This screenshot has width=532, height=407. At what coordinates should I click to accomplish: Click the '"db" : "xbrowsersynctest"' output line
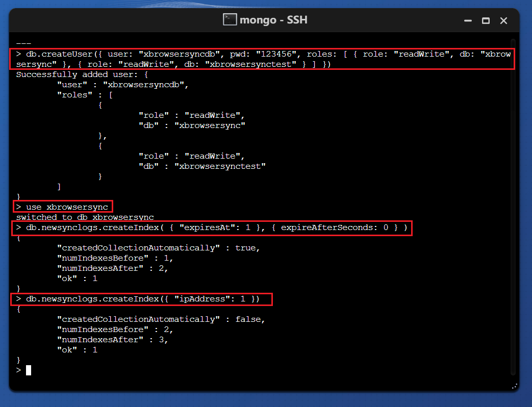202,166
